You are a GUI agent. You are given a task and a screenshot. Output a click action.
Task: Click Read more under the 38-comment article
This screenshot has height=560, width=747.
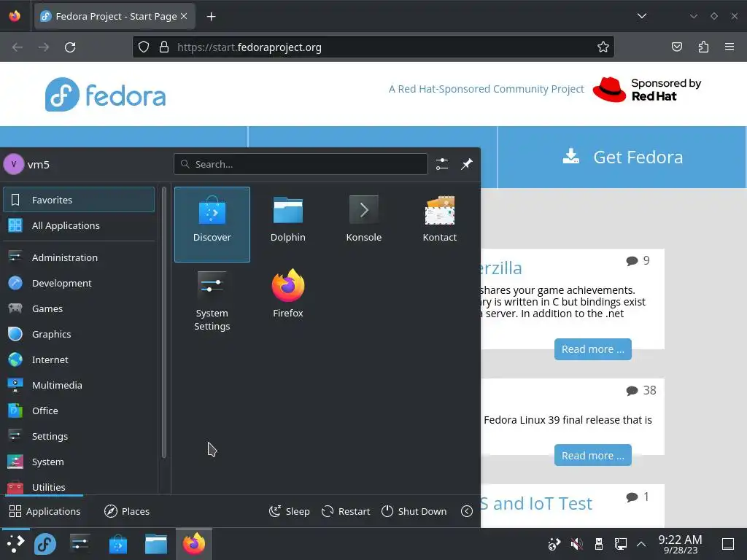[592, 455]
